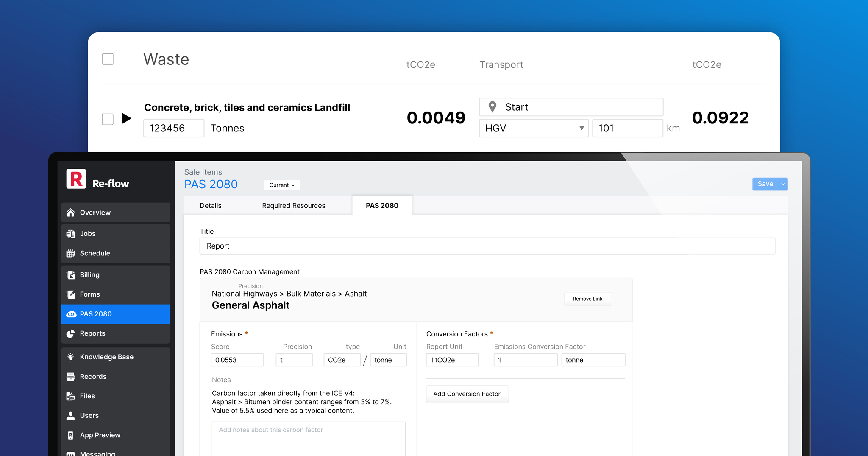Click the App Preview phone icon
Viewport: 868px width, 456px height.
pos(71,435)
